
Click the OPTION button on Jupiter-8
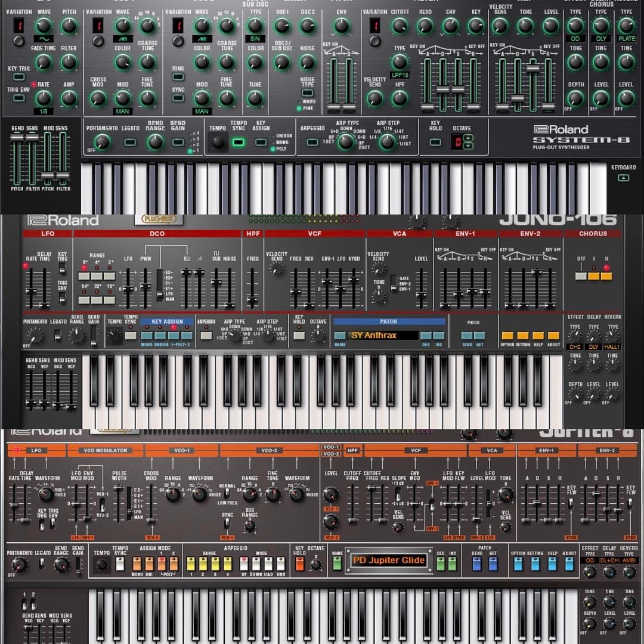click(518, 563)
